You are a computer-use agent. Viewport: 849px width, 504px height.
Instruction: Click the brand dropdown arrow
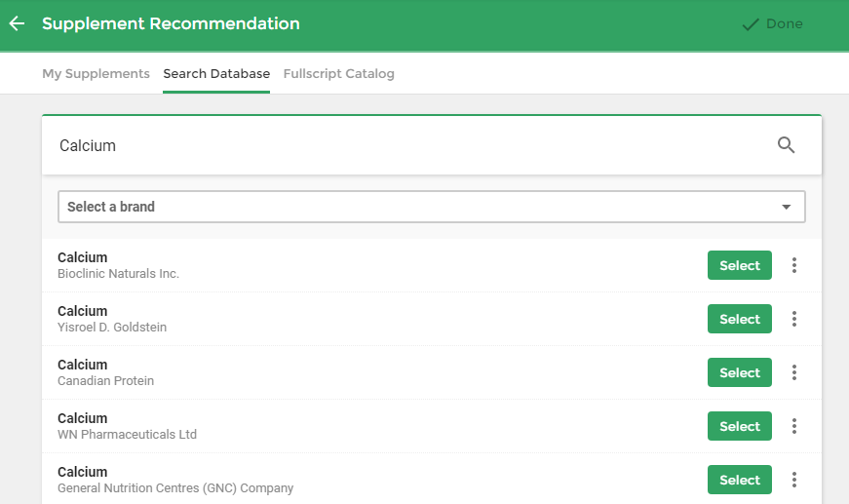pyautogui.click(x=787, y=207)
